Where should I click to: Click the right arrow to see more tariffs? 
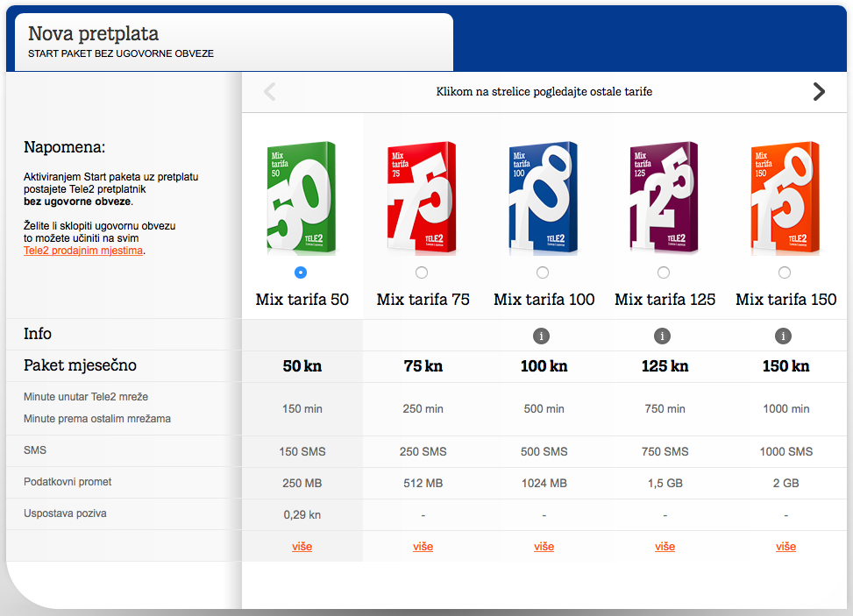tap(819, 91)
